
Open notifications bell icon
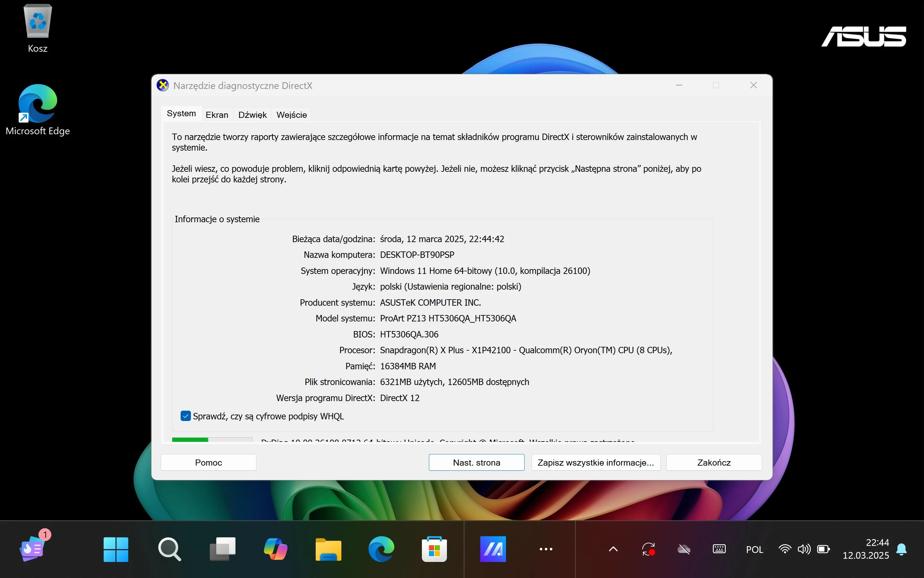pos(902,549)
